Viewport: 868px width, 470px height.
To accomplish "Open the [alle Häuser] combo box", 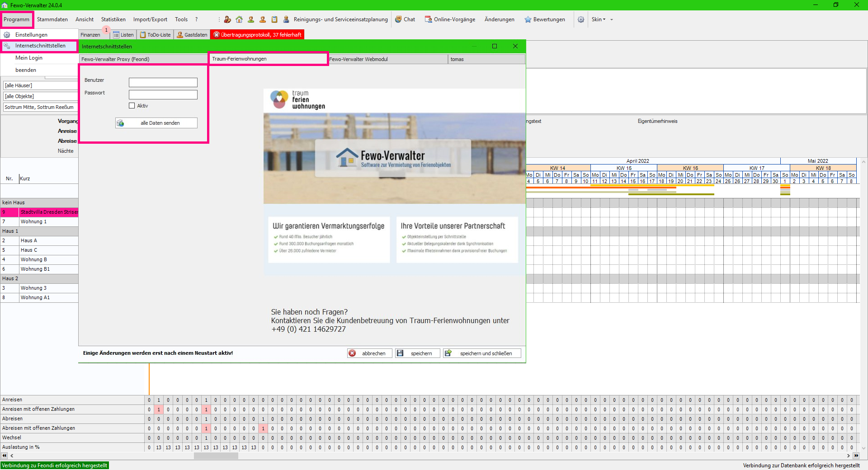I will tap(41, 85).
